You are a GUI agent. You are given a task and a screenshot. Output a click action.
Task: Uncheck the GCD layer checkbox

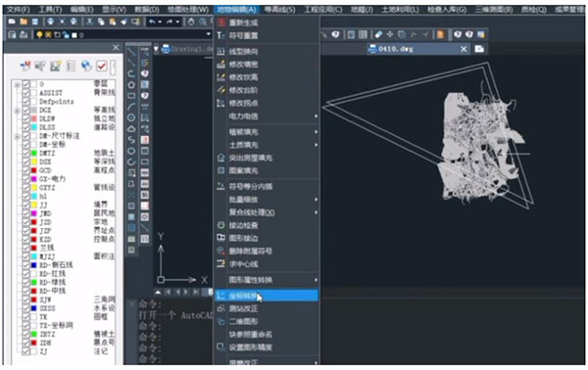(x=25, y=170)
